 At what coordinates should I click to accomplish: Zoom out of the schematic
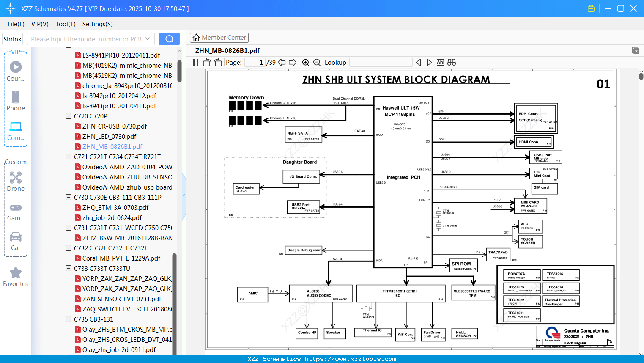(x=317, y=63)
